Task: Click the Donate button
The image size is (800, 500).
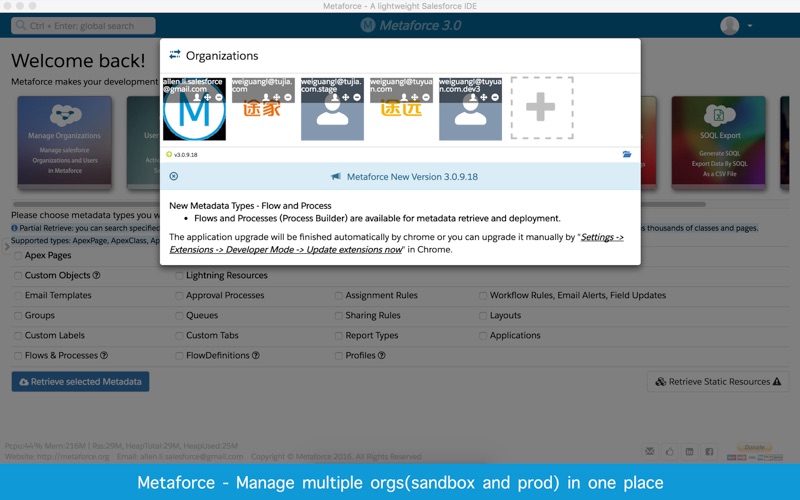Action: 754,447
